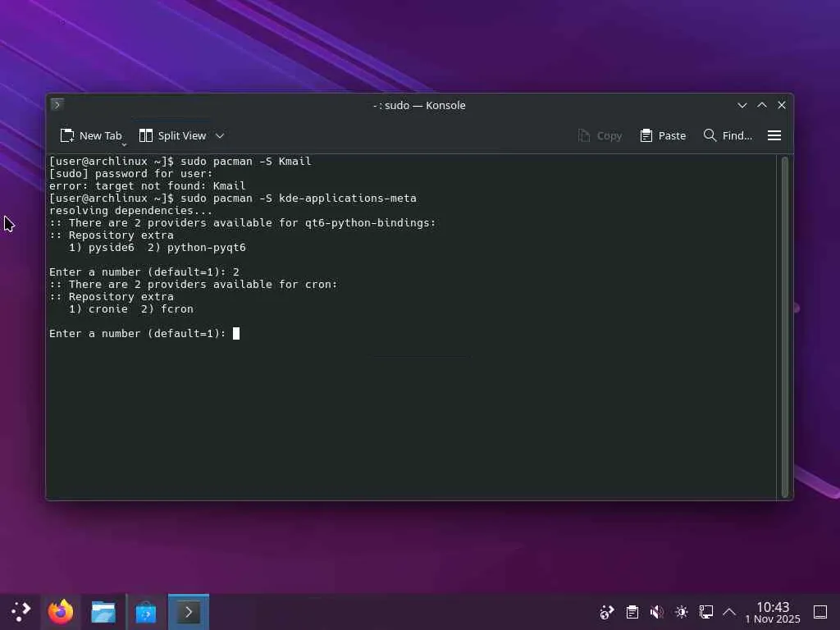Open the clipboard tray icon
The width and height of the screenshot is (840, 630).
632,612
